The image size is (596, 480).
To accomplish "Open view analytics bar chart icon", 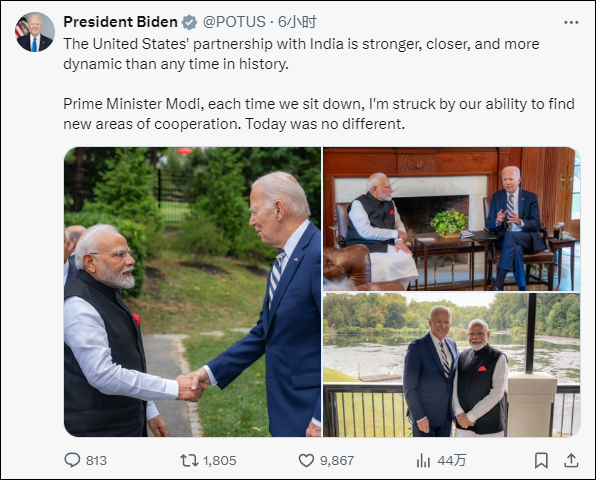I will click(423, 460).
